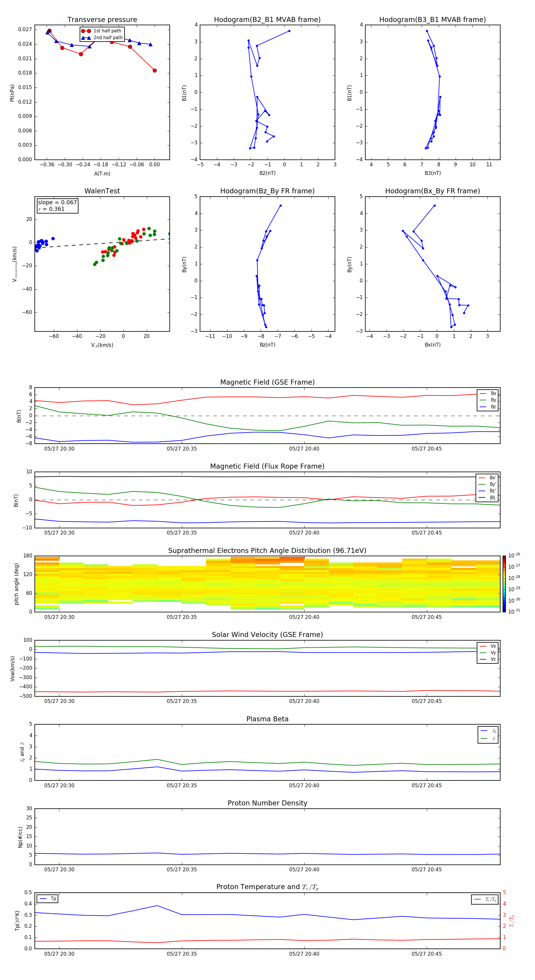This screenshot has width=535, height=980.
Task: Select the "Vy" legend entry
Action: [x=488, y=652]
